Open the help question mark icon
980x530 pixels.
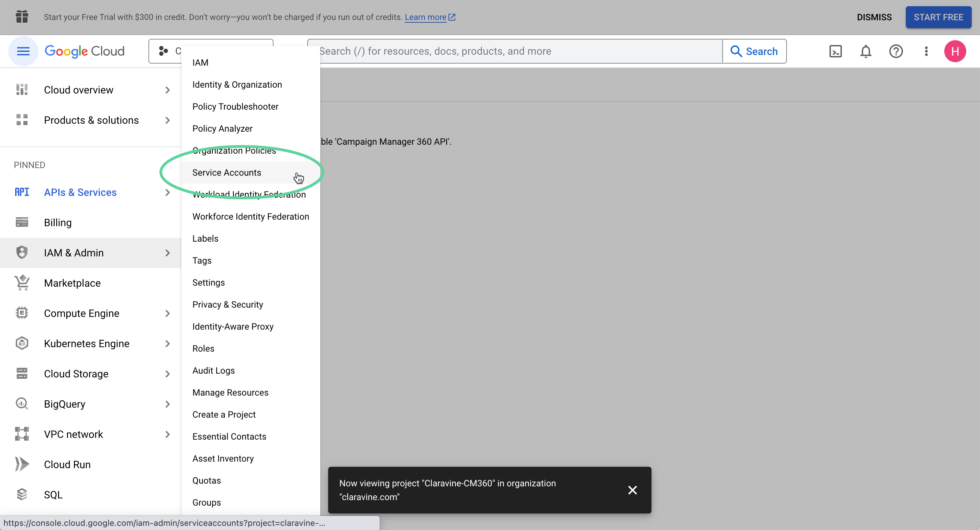click(x=896, y=51)
